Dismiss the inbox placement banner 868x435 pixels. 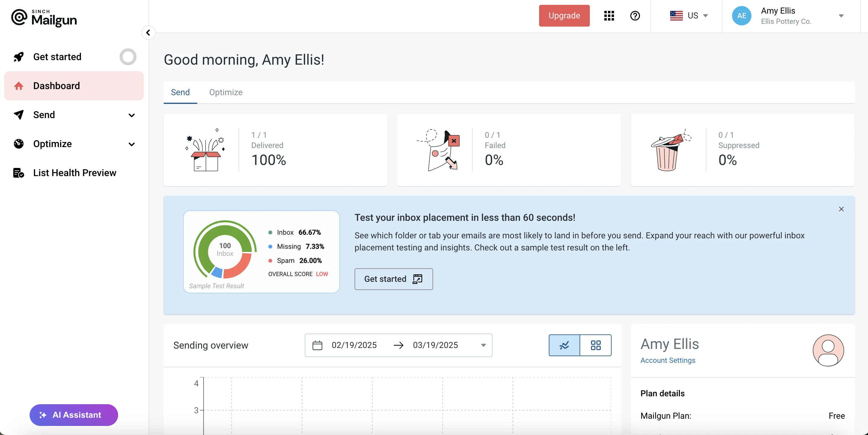click(841, 209)
